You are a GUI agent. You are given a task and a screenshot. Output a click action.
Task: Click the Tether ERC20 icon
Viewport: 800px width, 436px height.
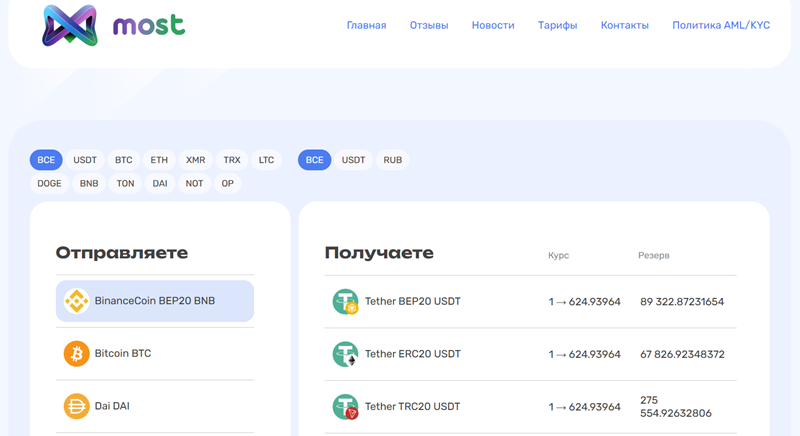tap(345, 354)
